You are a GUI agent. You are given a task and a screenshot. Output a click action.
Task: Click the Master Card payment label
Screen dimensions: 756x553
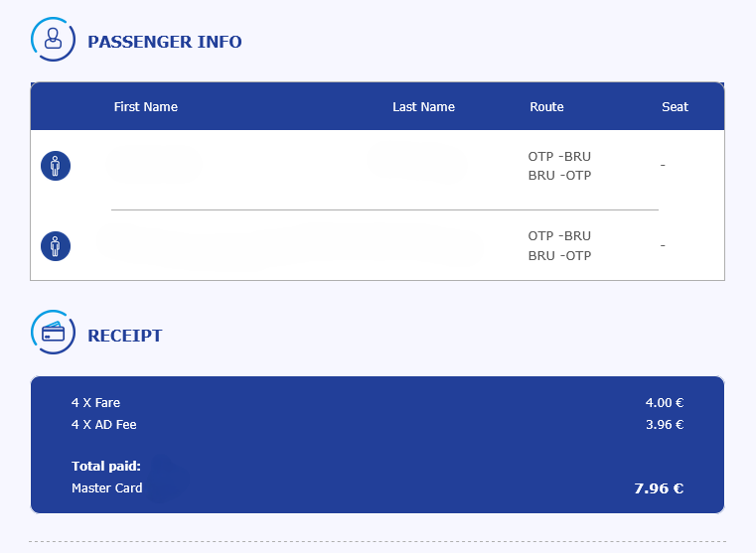click(x=107, y=488)
